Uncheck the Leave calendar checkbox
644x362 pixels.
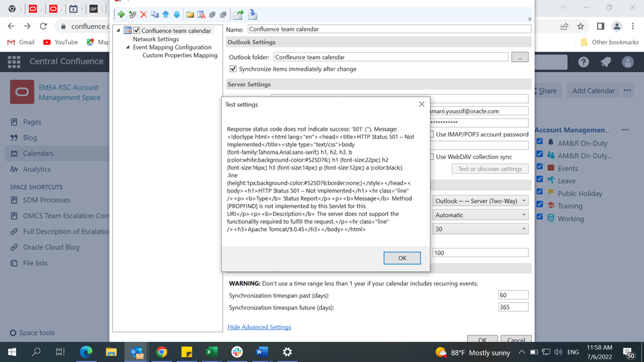[x=540, y=179]
